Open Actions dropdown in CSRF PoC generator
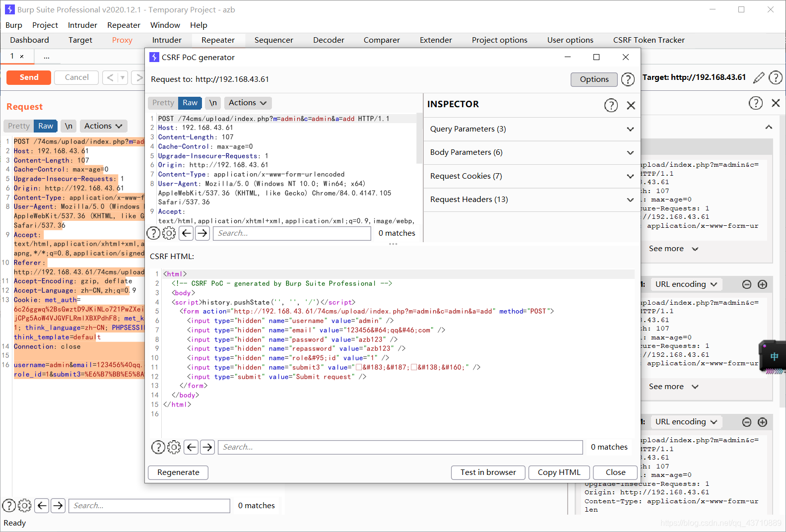Screen dimensions: 786x532 click(x=248, y=103)
